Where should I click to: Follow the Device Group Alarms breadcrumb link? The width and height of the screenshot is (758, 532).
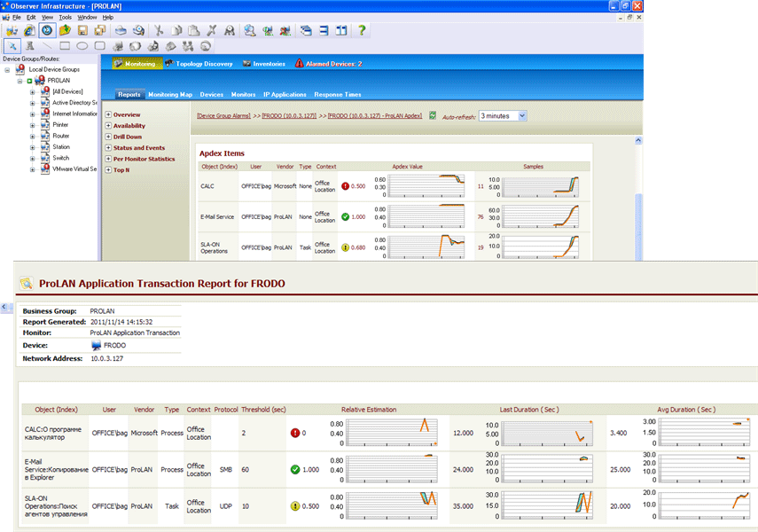pos(223,116)
